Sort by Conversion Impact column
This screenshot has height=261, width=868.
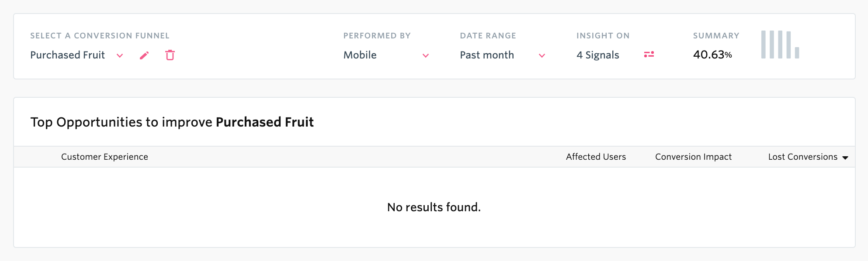(693, 157)
